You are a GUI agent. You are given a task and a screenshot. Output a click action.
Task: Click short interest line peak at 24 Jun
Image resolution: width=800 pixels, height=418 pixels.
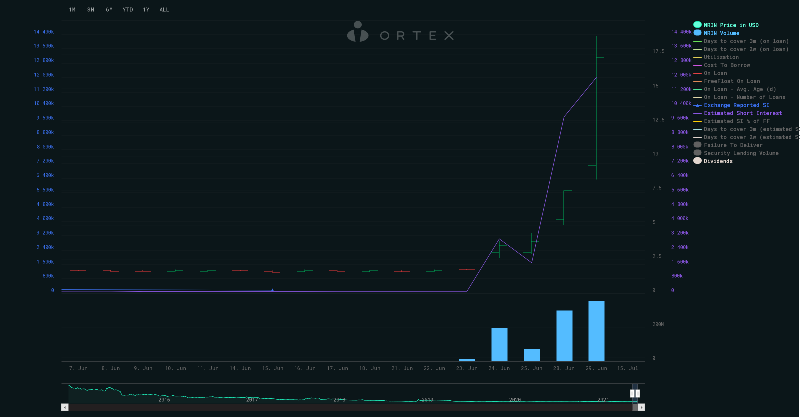[x=499, y=239]
